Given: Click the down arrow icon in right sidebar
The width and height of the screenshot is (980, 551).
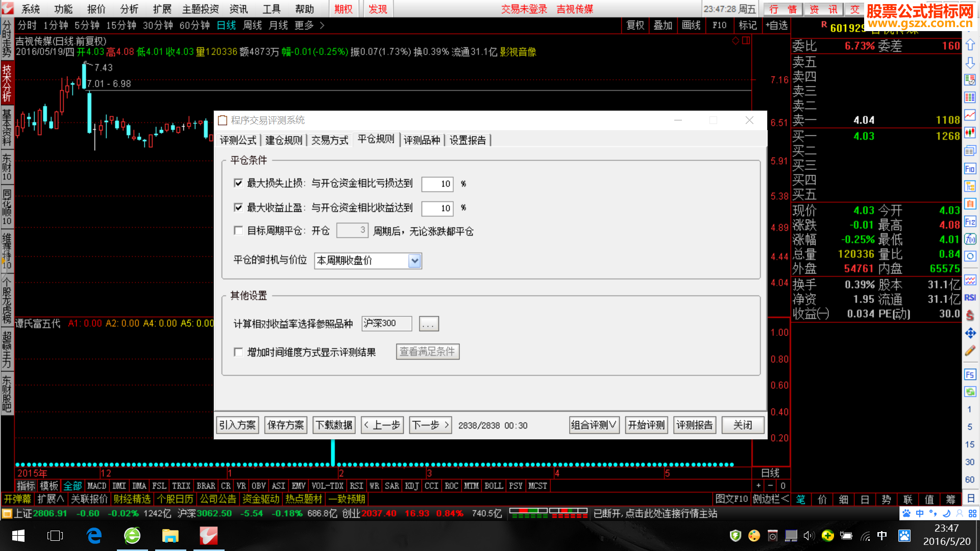Looking at the screenshot, I should 970,63.
